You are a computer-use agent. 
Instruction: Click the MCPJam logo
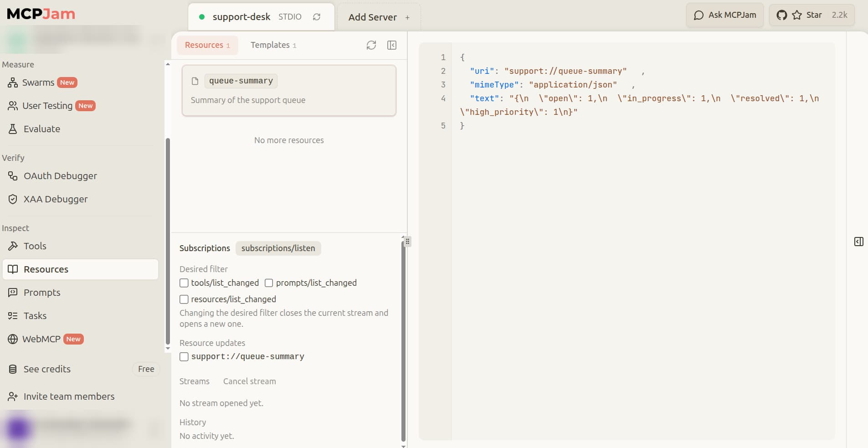[41, 14]
